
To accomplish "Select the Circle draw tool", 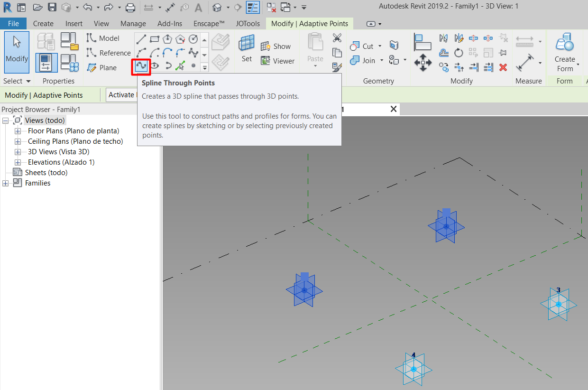I will point(193,39).
